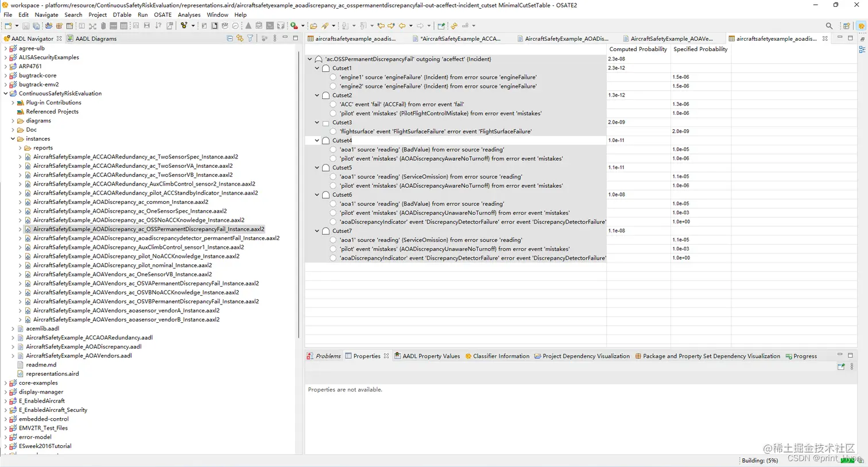868x467 pixels.
Task: Open View Menu dots in AADL Navigator
Action: pos(275,38)
